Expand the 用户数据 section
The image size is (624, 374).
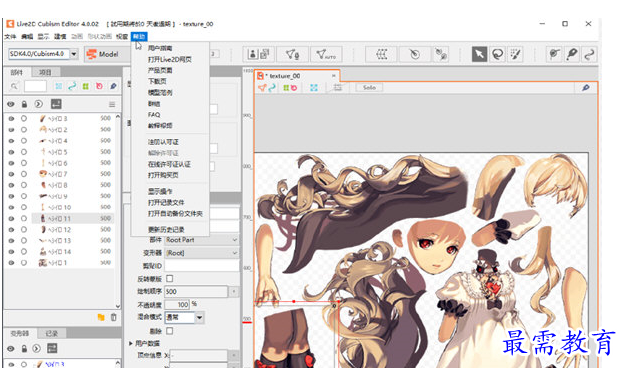[131, 343]
